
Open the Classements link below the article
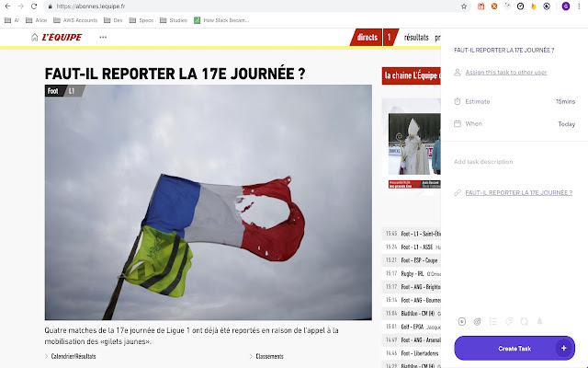269,356
